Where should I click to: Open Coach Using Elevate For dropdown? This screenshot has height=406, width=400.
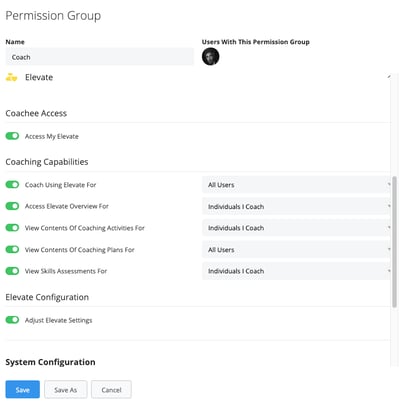click(296, 185)
